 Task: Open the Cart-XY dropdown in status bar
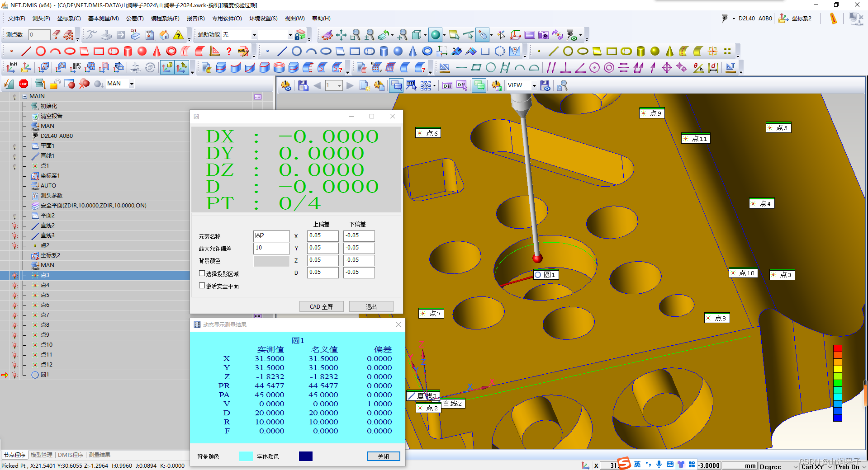830,466
